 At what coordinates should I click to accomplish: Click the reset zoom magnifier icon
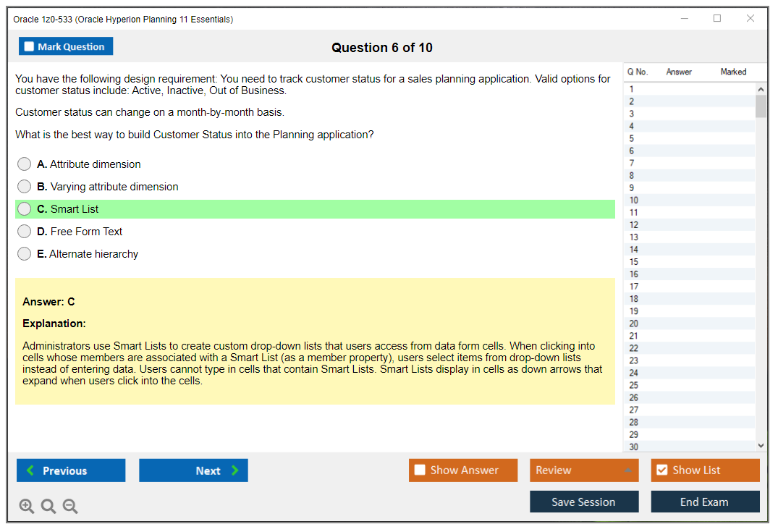(48, 507)
